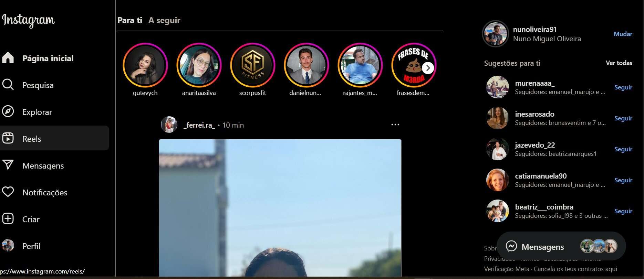Open the Página inicial home icon
Screen dimensions: 644x279
pos(8,58)
